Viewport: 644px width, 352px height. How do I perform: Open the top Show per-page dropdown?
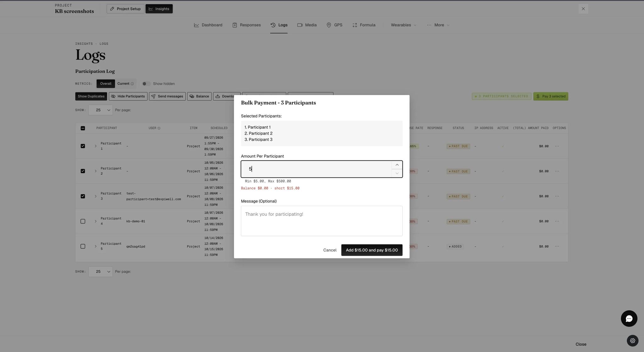[x=101, y=110]
